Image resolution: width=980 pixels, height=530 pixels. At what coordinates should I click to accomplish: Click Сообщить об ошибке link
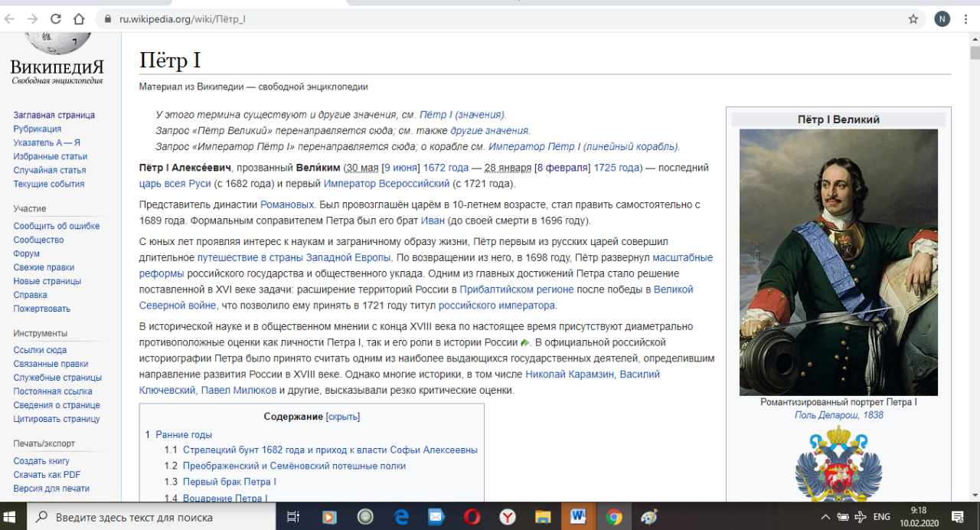[57, 226]
